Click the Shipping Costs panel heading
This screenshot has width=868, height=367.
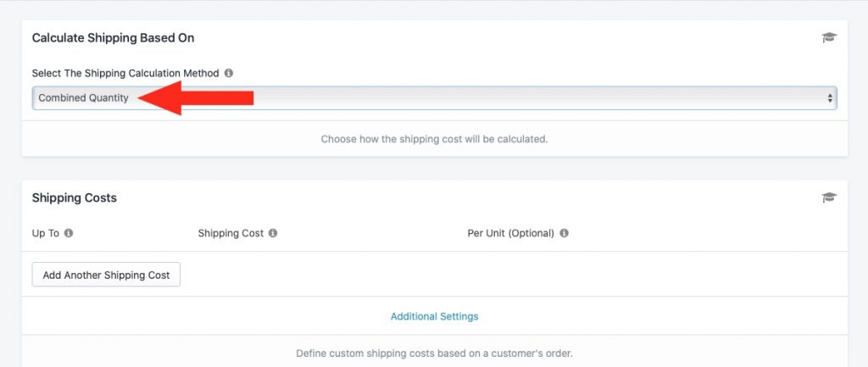click(x=75, y=197)
